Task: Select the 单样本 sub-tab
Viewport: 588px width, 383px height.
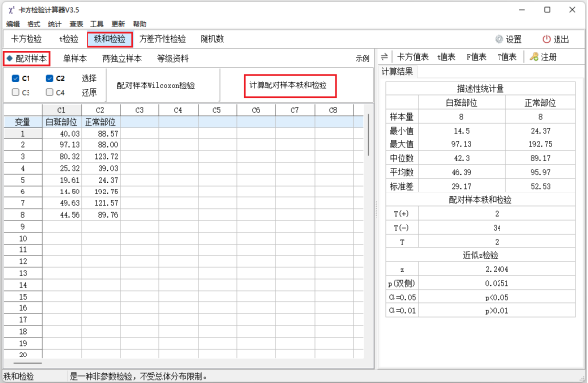Action: (75, 58)
